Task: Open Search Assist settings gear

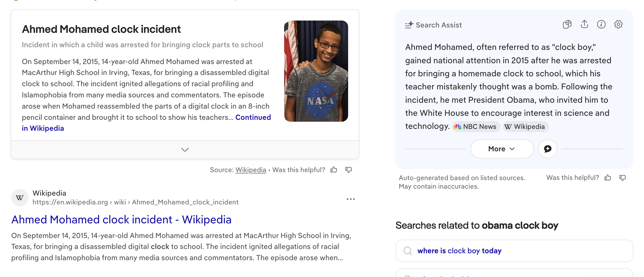Action: (618, 25)
